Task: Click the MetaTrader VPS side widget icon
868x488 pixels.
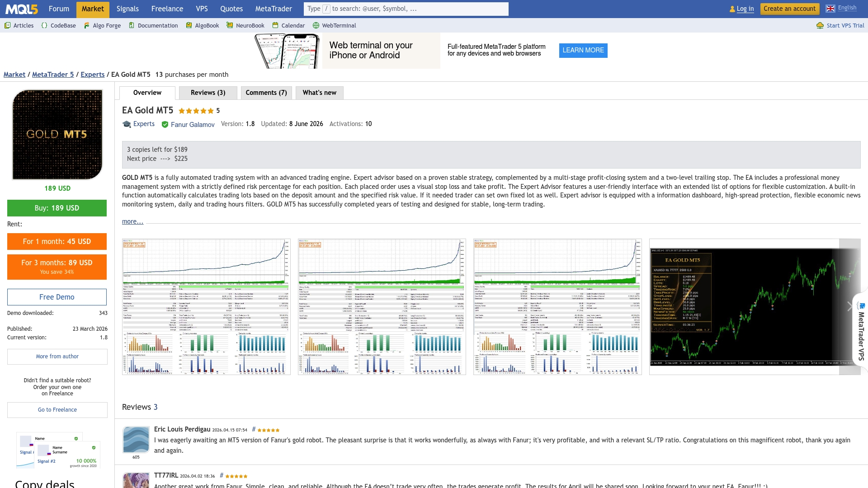Action: [862, 306]
